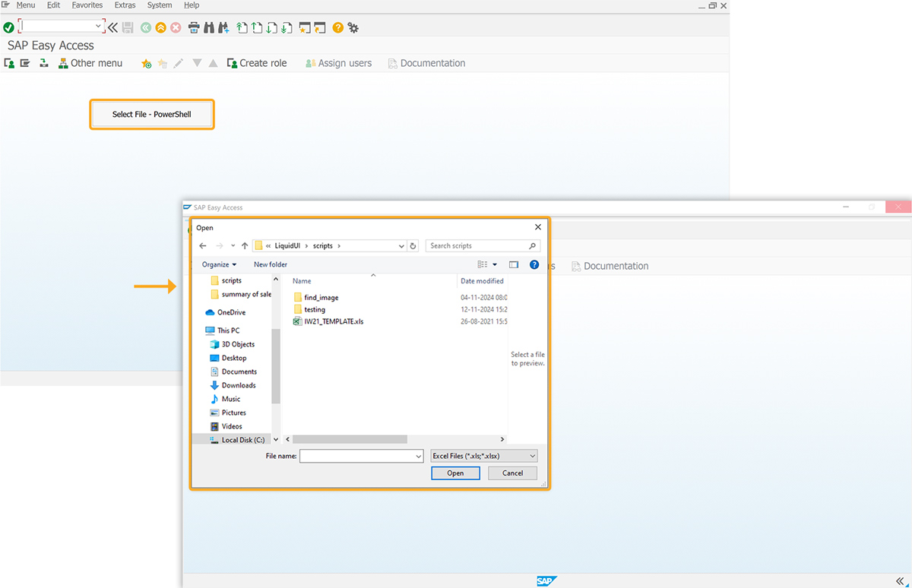Open the System menu

(x=160, y=5)
